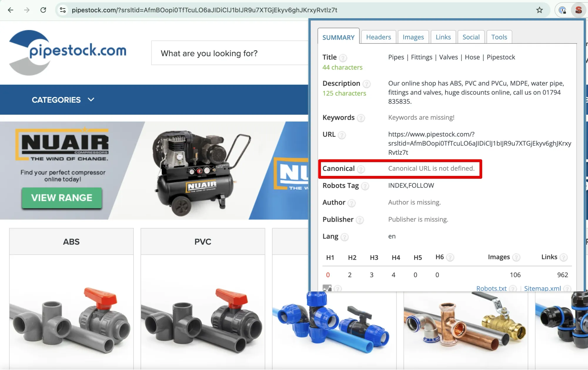Click the browser address bar URL
This screenshot has height=370, width=588.
(204, 10)
